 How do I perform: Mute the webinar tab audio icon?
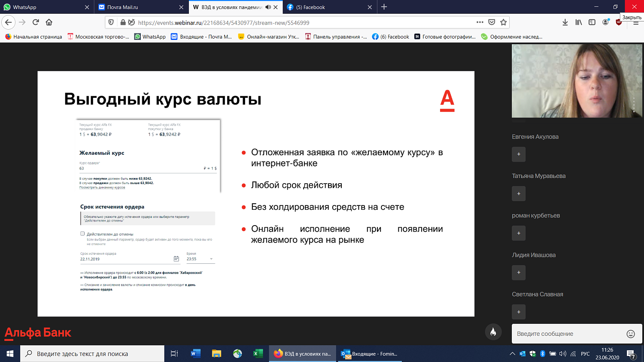268,7
